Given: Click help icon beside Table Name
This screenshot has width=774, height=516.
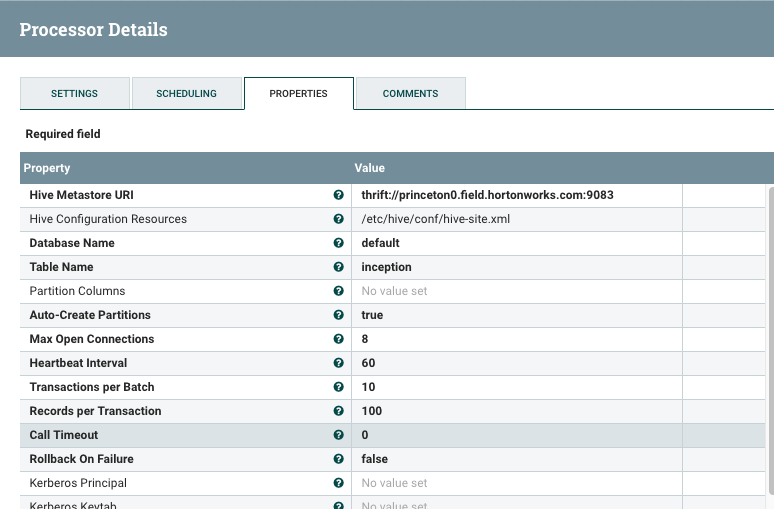Looking at the screenshot, I should click(x=338, y=267).
